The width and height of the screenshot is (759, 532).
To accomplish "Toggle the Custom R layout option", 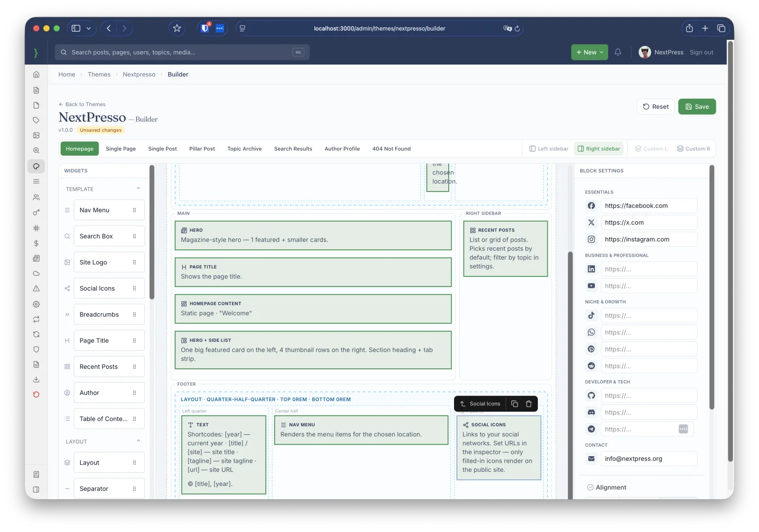I will [x=694, y=149].
